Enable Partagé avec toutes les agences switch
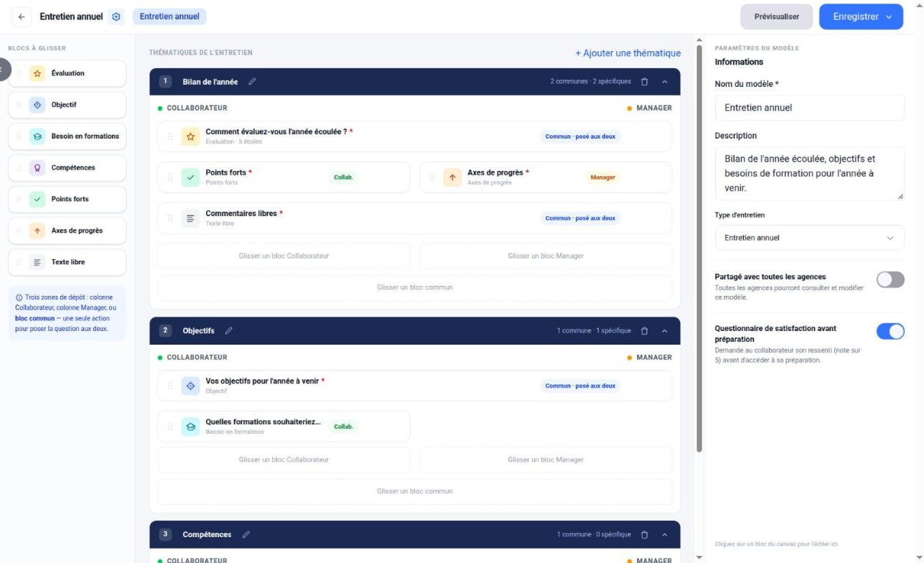Viewport: 924px width, 563px height. point(890,280)
